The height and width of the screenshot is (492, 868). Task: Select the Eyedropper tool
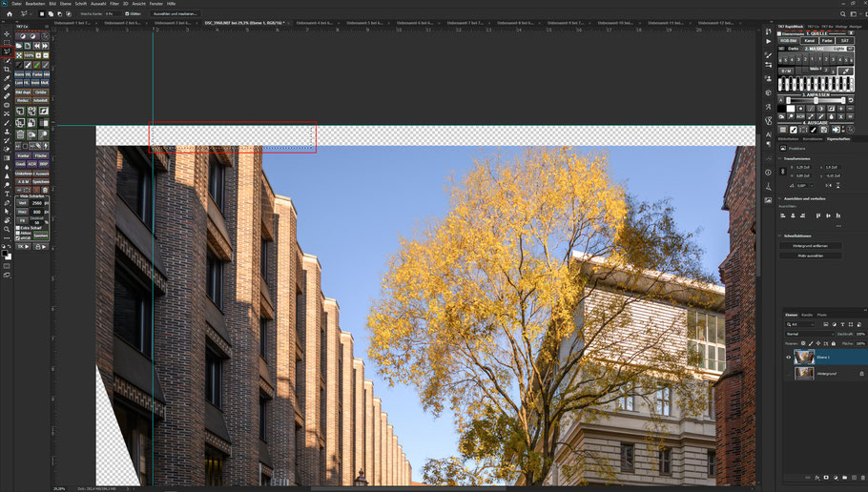coord(7,78)
